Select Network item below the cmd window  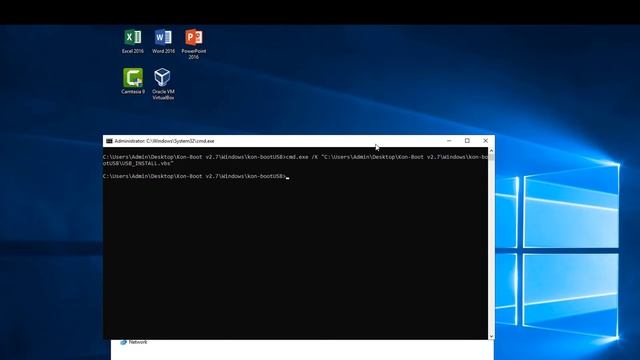(134, 342)
